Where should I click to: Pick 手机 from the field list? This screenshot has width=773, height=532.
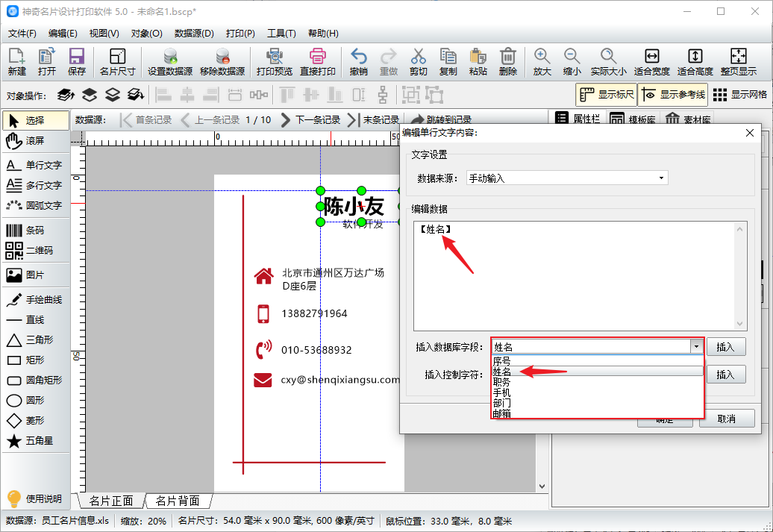598,392
